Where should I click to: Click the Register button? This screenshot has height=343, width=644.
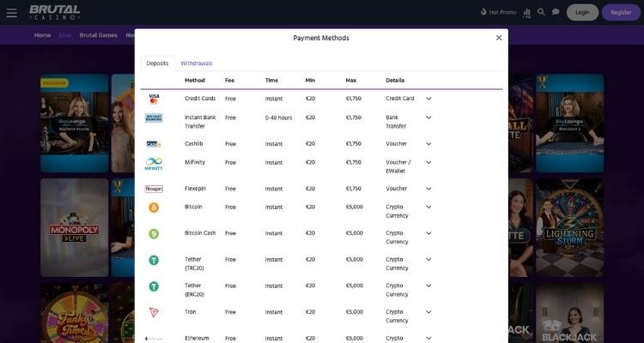621,12
